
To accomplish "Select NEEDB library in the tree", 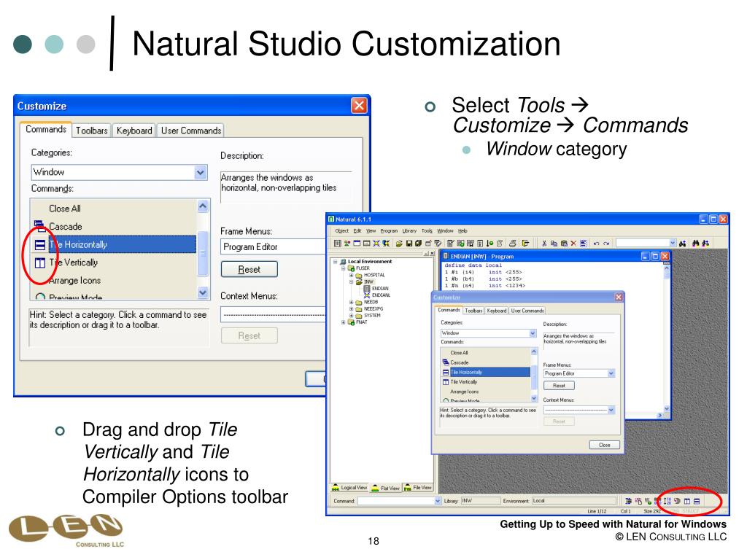I will pyautogui.click(x=371, y=303).
